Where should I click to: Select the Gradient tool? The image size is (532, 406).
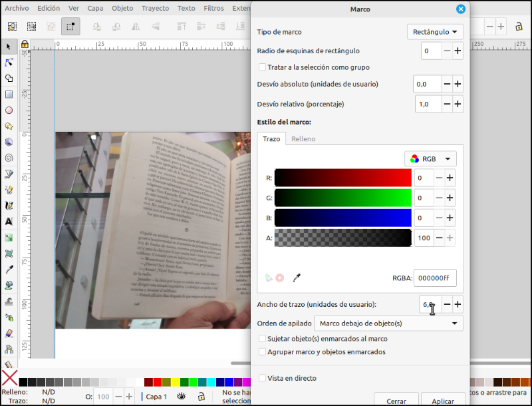pos(9,238)
